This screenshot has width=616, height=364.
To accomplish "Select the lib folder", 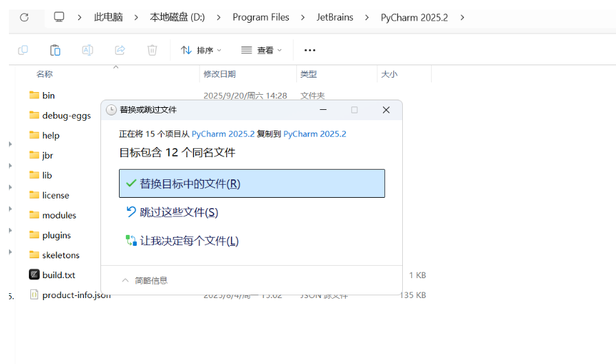I will pos(41,175).
